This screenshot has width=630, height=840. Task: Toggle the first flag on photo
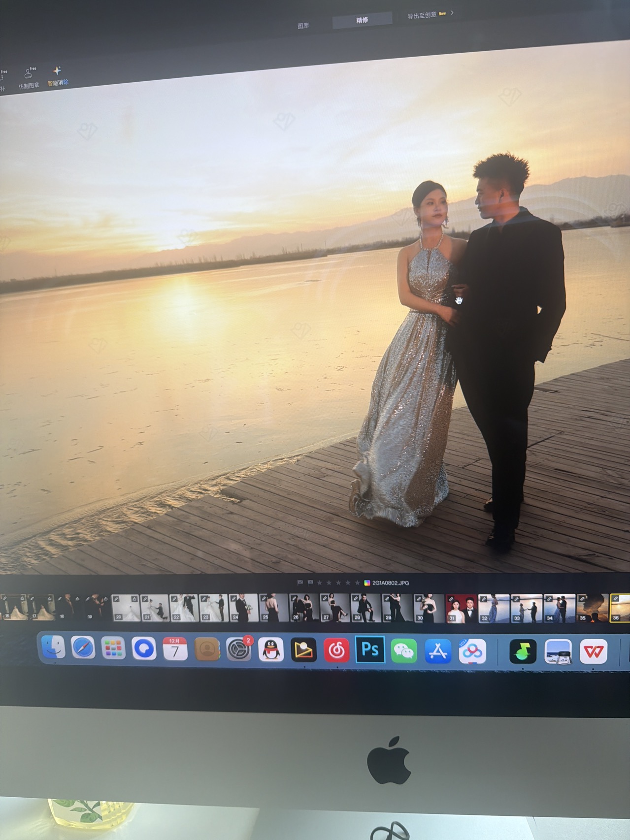pos(300,582)
